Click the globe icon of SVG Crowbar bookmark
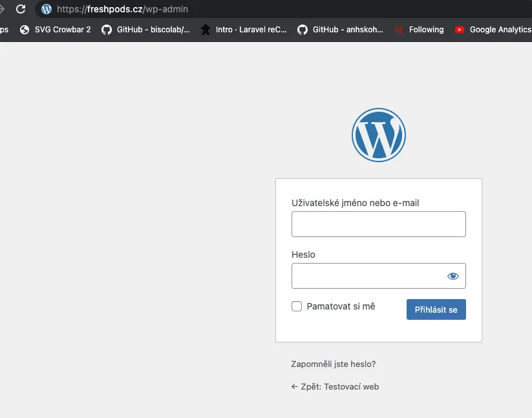Viewport: 532px width, 418px height. click(x=25, y=30)
